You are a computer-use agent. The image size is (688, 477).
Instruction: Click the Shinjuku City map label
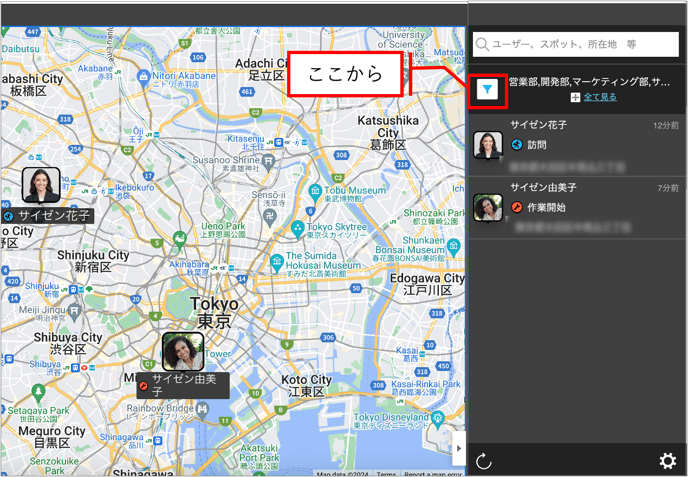tap(93, 261)
